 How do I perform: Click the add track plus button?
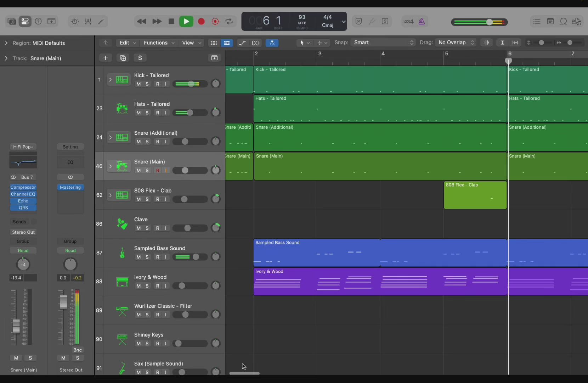coord(106,58)
